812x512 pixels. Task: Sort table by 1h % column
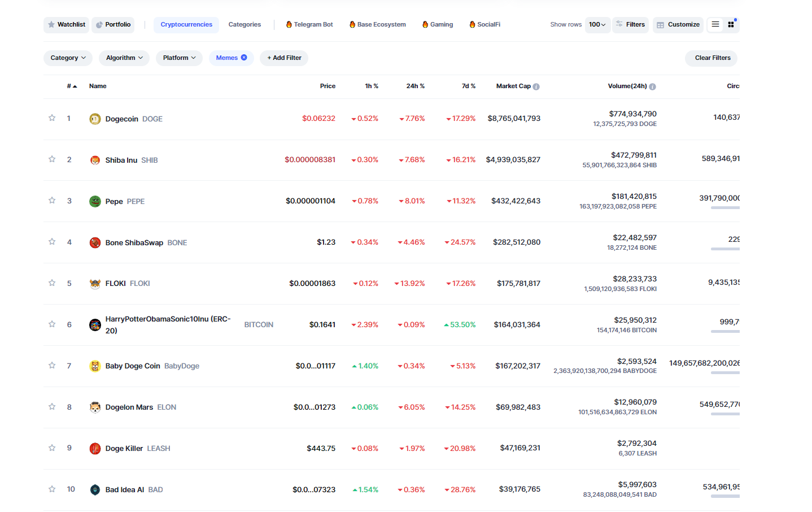[372, 86]
